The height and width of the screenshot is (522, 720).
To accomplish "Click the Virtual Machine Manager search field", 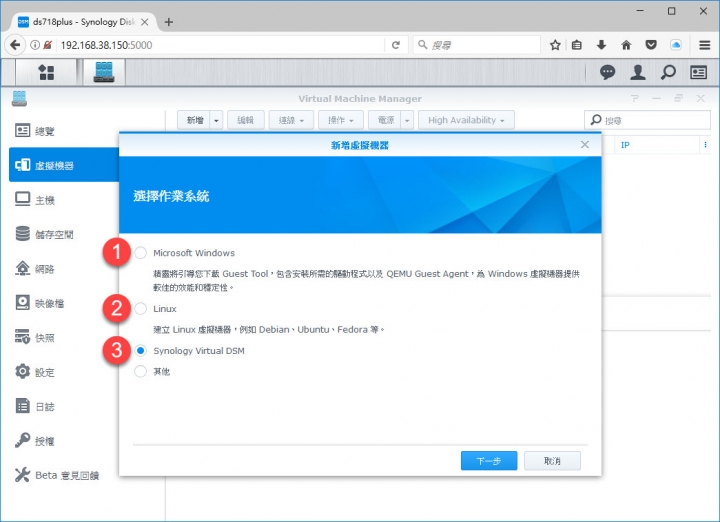I will [x=647, y=120].
